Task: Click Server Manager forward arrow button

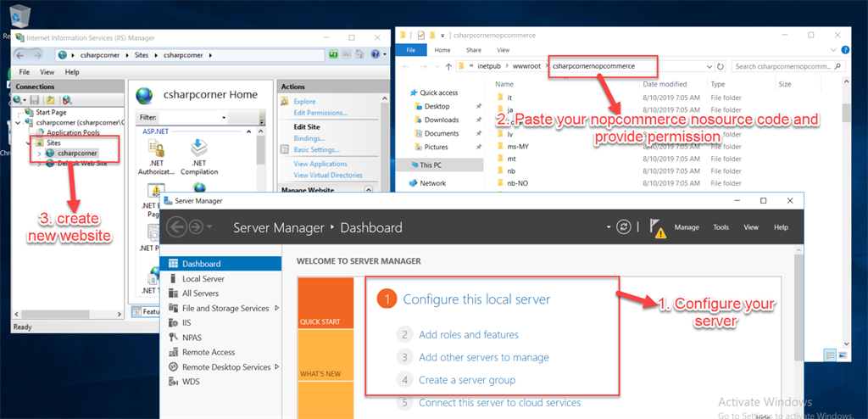Action: [196, 227]
